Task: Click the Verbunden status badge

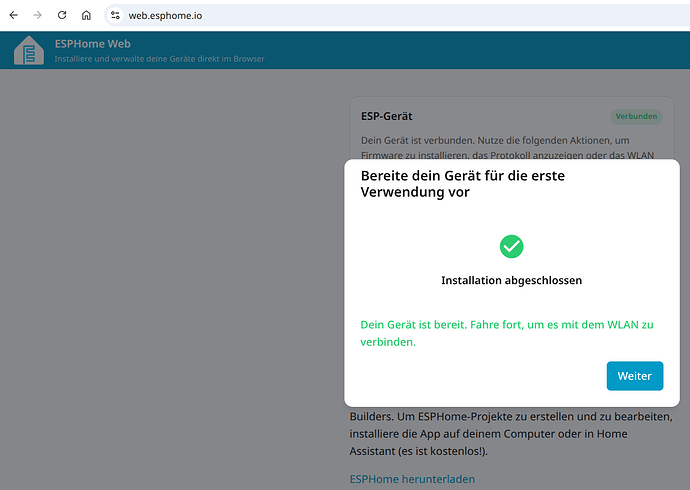Action: (636, 117)
